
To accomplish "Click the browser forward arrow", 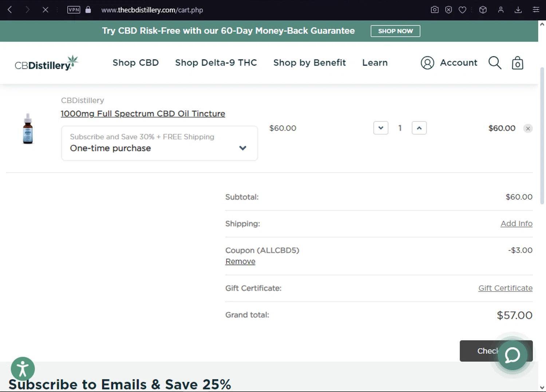I will click(27, 10).
